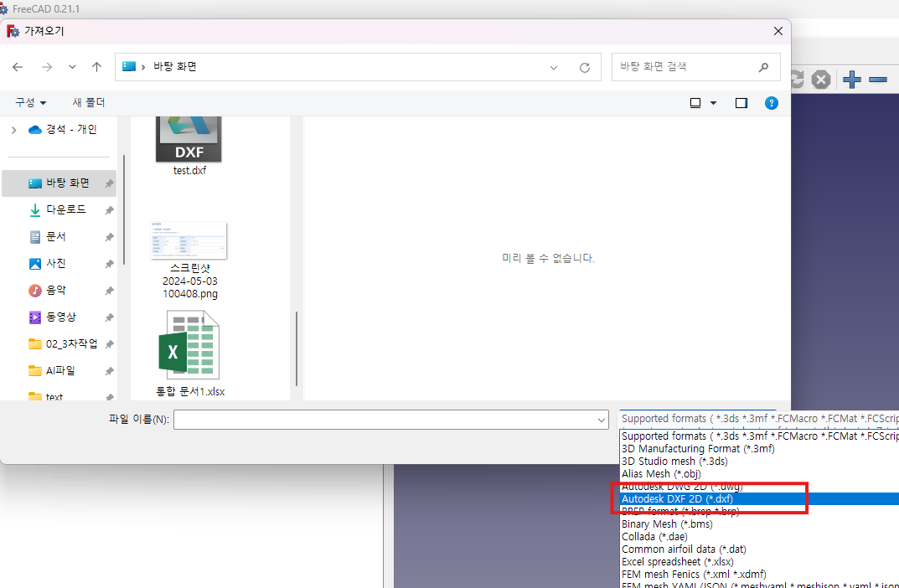Open AI파일 folder in sidebar
This screenshot has height=588, width=899.
coord(52,371)
